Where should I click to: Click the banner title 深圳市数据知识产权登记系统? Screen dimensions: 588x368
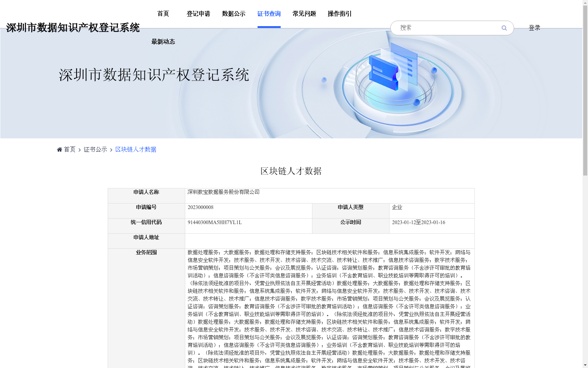pos(154,75)
